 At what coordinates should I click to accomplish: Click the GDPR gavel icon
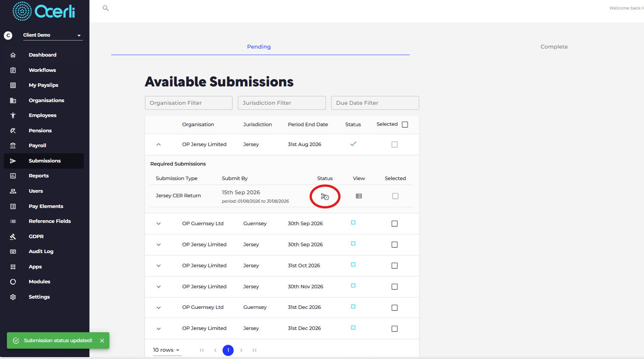[x=13, y=237]
